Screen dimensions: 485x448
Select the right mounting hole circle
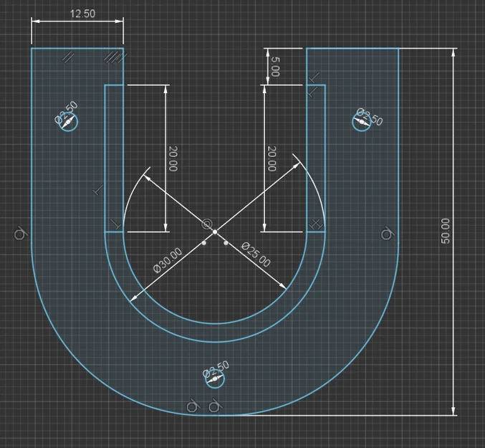coord(362,122)
